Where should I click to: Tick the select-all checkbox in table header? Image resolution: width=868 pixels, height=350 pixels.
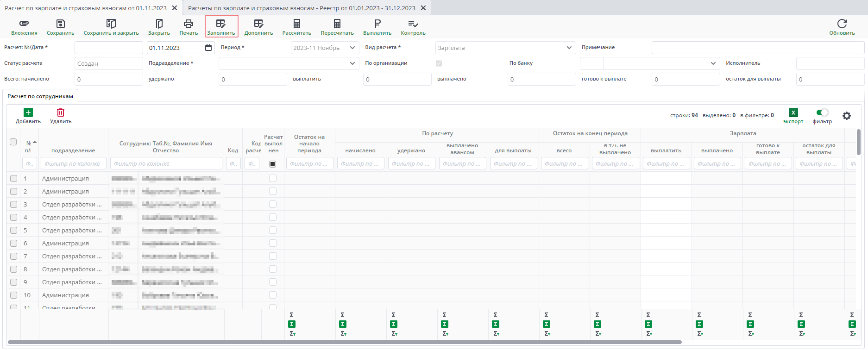tap(13, 142)
